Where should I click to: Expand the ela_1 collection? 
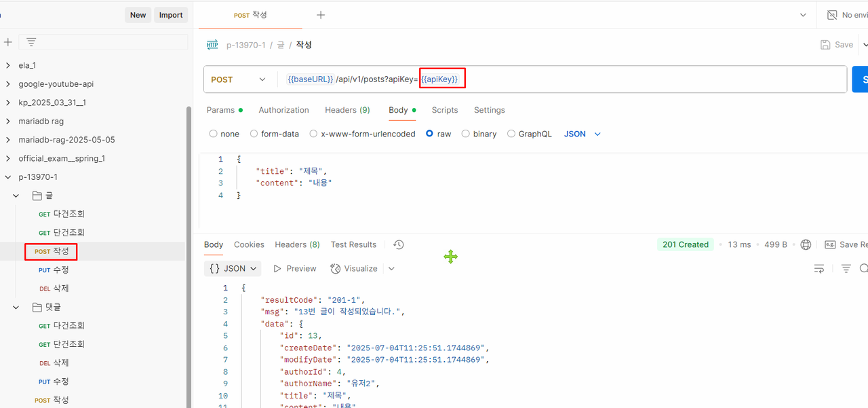[8, 66]
